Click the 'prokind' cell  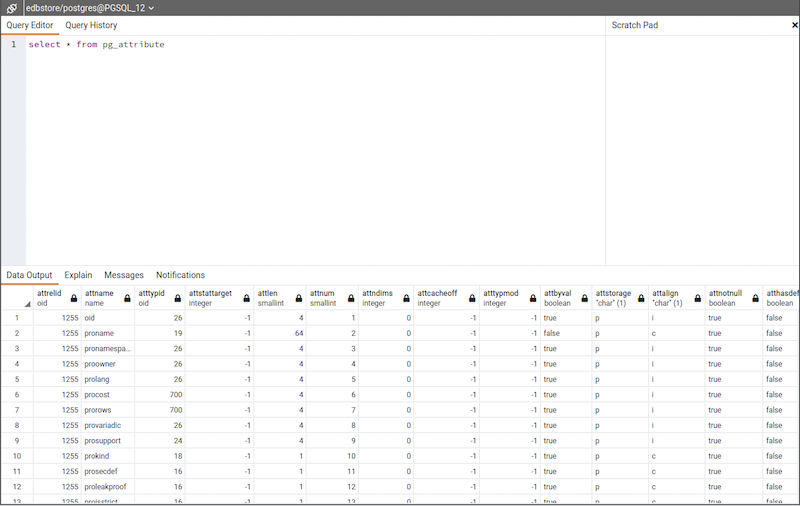108,456
